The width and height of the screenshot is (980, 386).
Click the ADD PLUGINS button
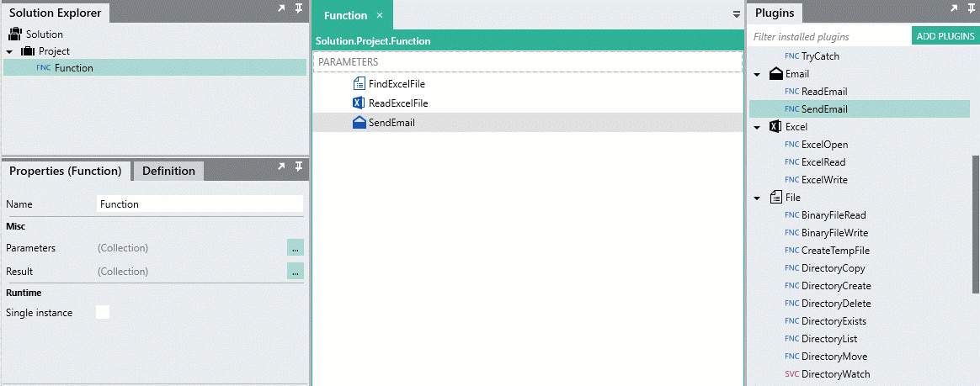click(945, 37)
